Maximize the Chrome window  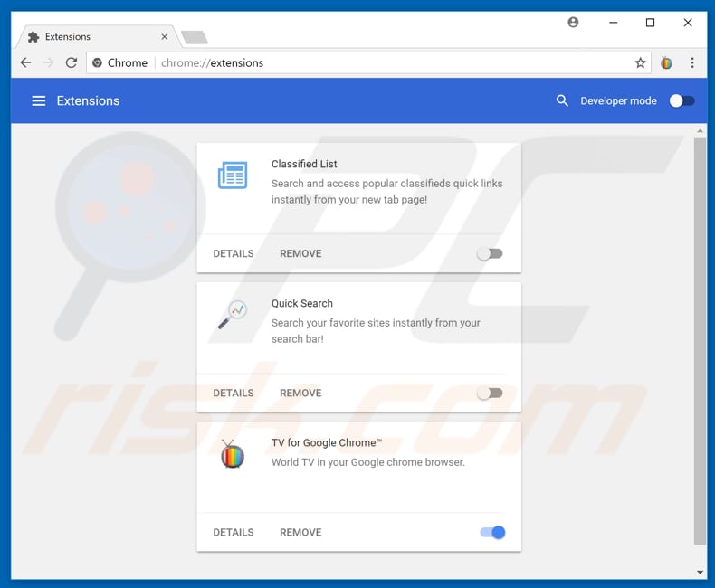650,23
